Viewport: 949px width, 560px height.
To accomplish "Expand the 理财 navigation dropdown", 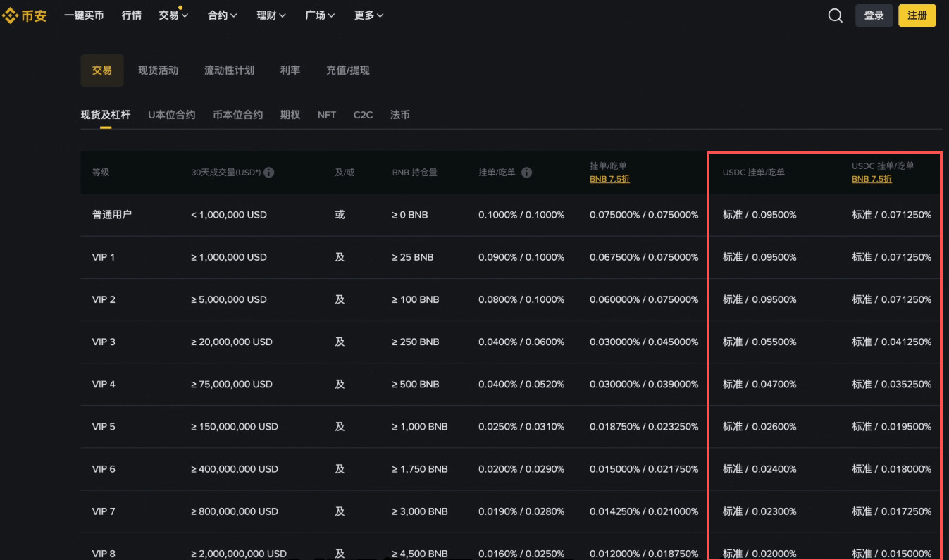I will point(271,15).
